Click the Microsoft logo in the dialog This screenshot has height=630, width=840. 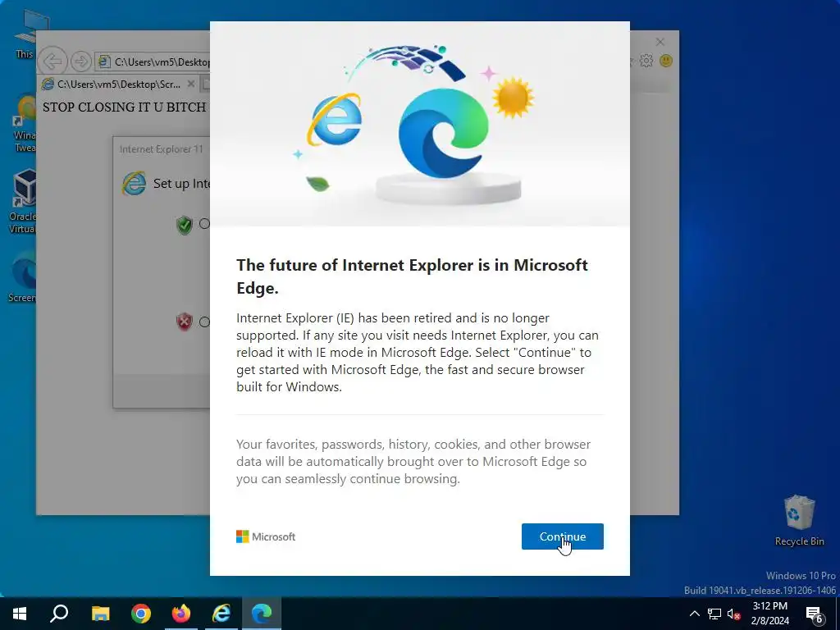click(266, 536)
